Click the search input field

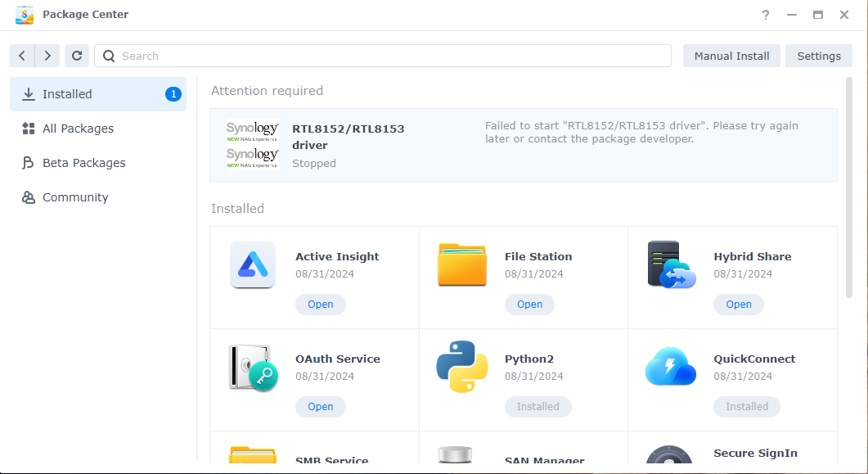pyautogui.click(x=383, y=56)
